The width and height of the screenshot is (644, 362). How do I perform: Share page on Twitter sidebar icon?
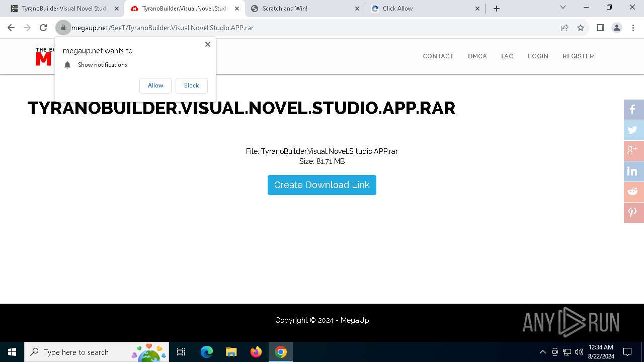(634, 130)
